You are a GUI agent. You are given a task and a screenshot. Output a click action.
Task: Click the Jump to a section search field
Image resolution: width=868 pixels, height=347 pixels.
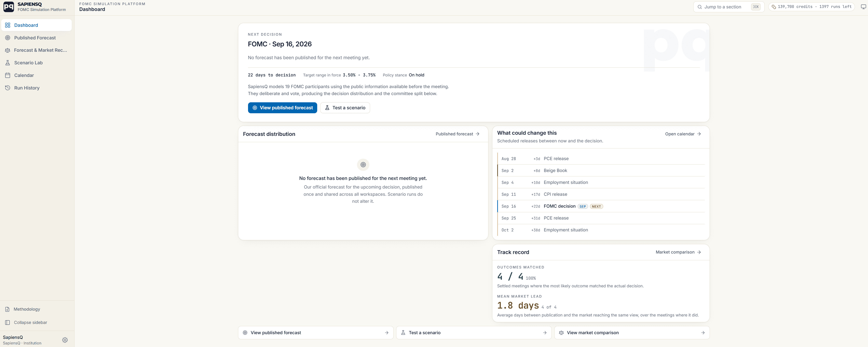pyautogui.click(x=728, y=7)
